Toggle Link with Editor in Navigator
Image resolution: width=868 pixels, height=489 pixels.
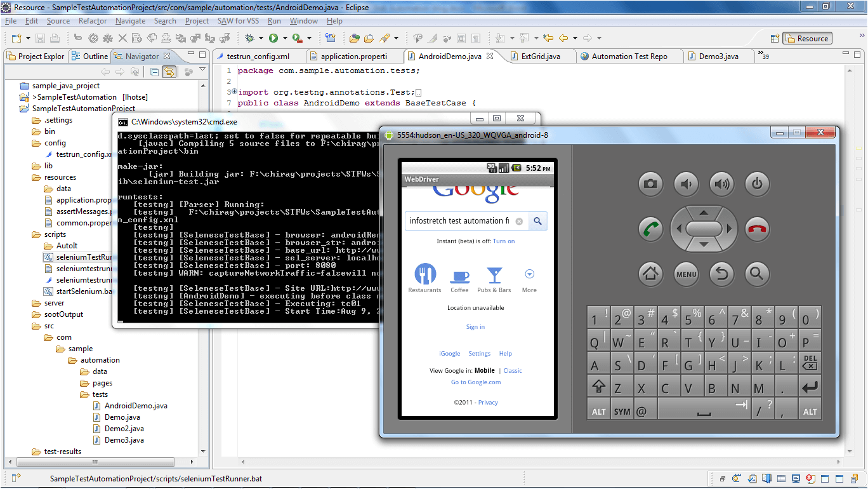[x=169, y=72]
